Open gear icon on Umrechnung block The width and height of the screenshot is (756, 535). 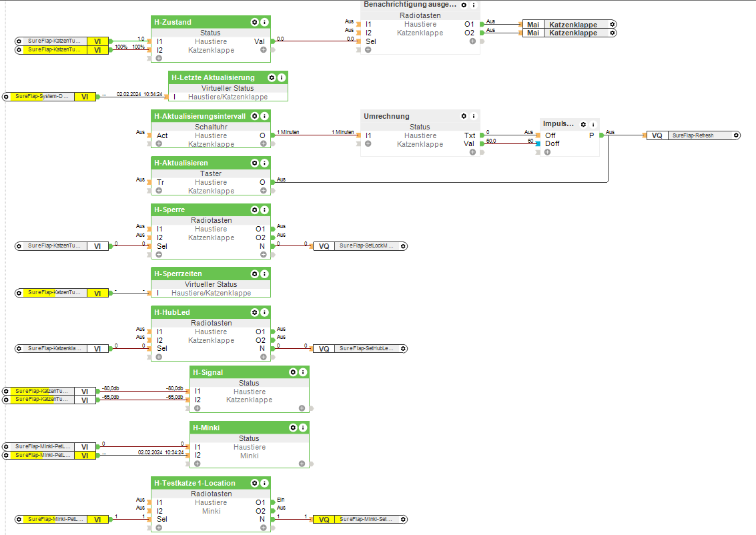pos(464,116)
